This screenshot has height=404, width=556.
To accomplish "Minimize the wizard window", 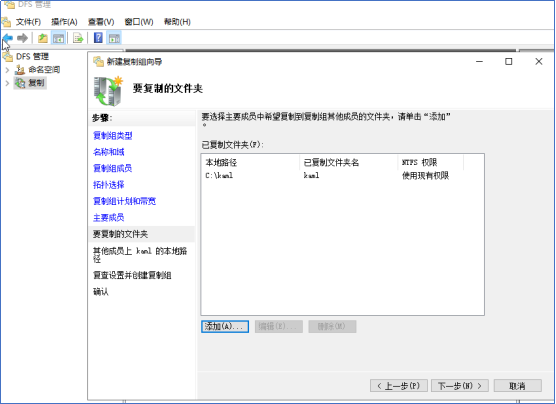I will [x=479, y=62].
